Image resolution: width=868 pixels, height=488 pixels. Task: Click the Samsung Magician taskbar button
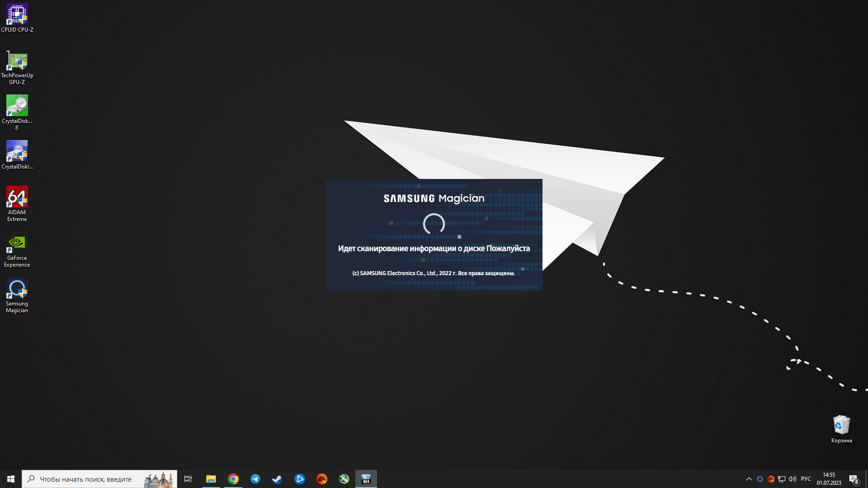(x=366, y=479)
